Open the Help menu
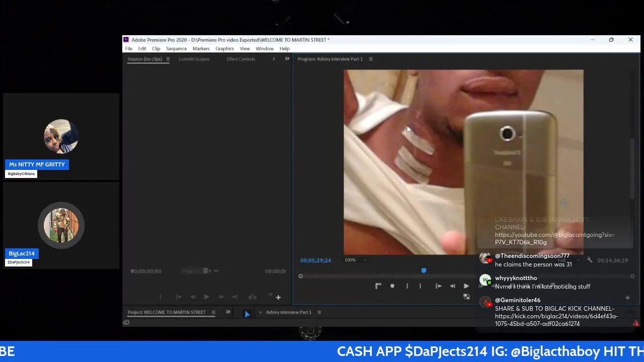 (284, 49)
